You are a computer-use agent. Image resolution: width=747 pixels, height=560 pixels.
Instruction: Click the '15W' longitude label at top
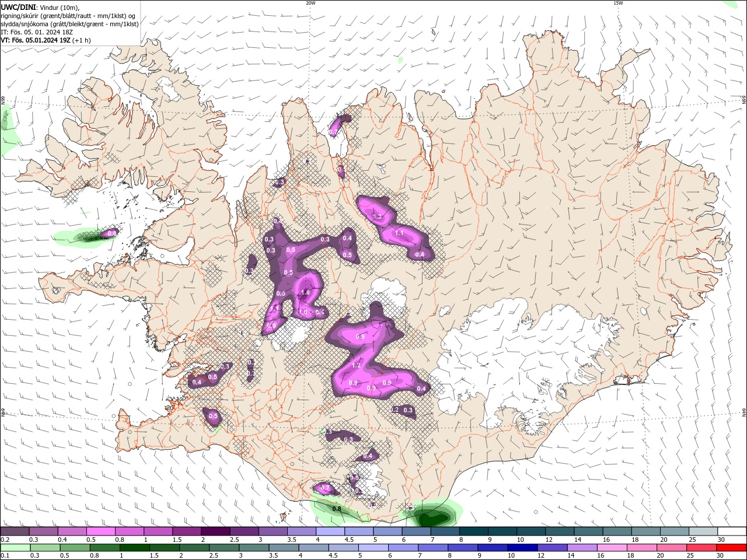point(618,3)
